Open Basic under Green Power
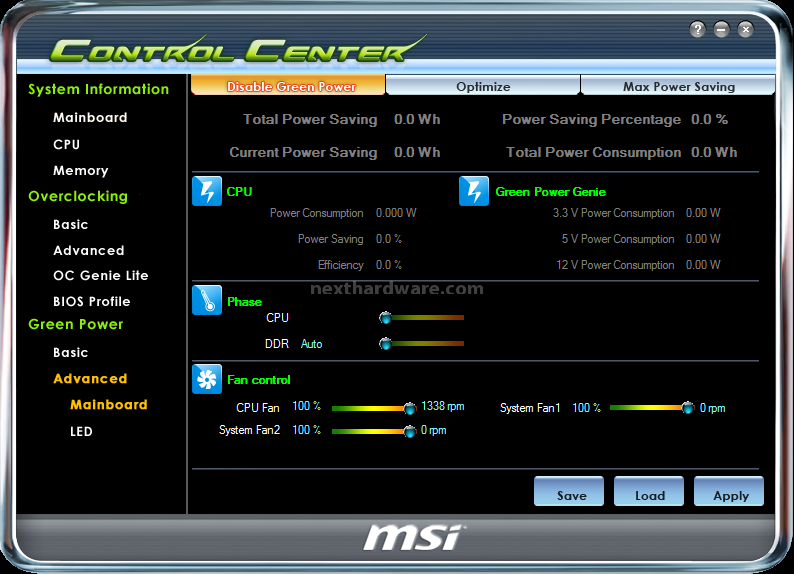The image size is (794, 574). coord(70,352)
